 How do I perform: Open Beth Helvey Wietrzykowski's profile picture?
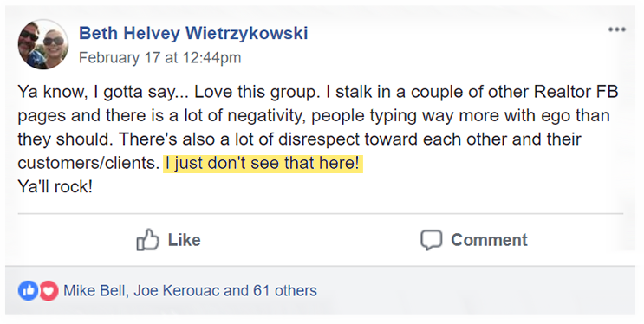[x=43, y=44]
